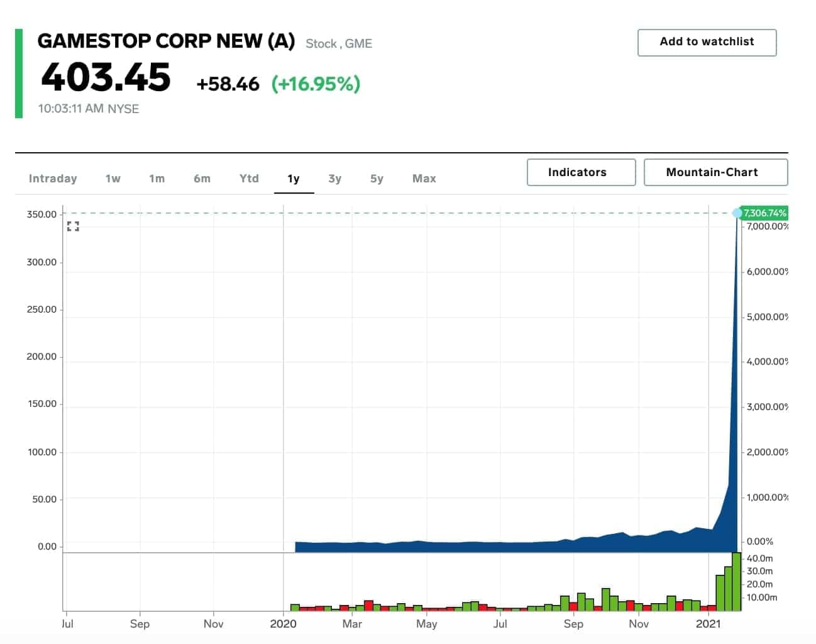Screen dimensions: 816x644
Task: Select the 6m time range
Action: 202,179
